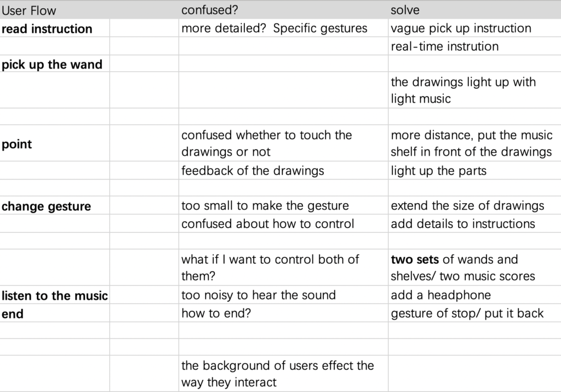Select the 'User Flow' header cell

[x=54, y=10]
